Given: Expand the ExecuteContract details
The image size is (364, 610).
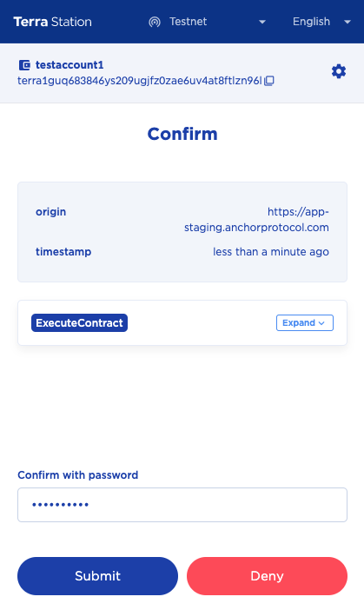Looking at the screenshot, I should [305, 323].
